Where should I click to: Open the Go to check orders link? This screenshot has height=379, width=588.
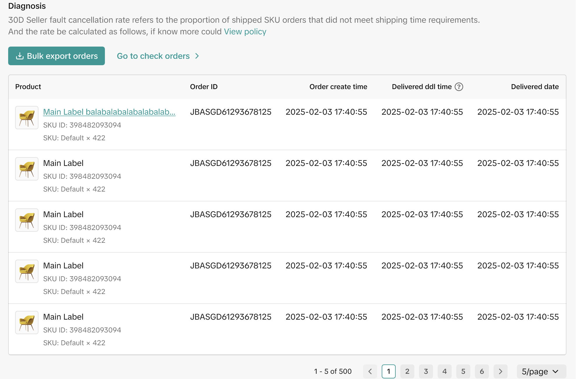[158, 56]
